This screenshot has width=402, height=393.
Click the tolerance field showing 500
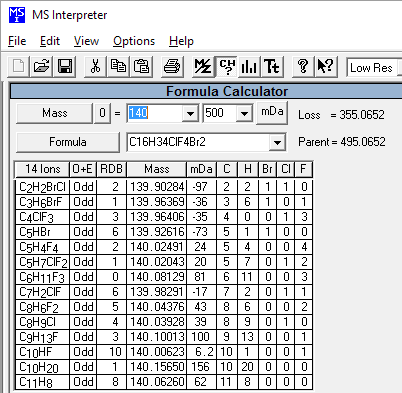coord(220,114)
